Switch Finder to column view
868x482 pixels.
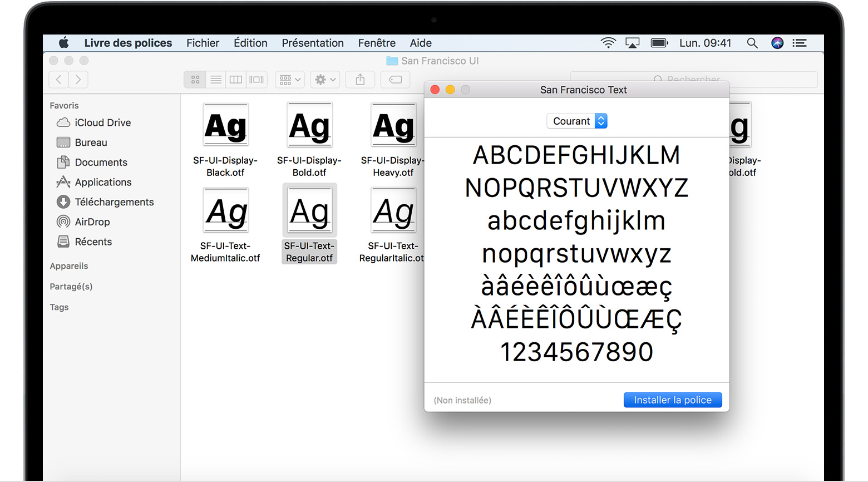236,80
